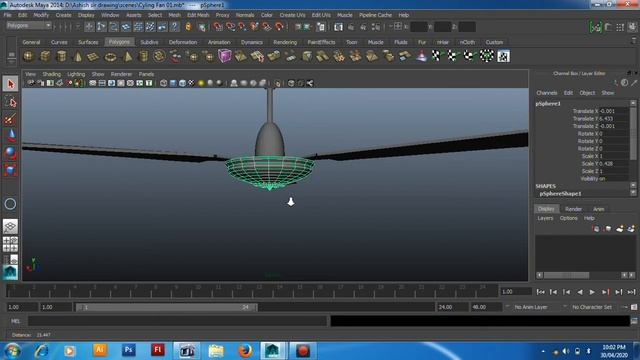Create a polygon pyramid from shelf
Viewport: 640px width, 360px height.
click(127, 56)
